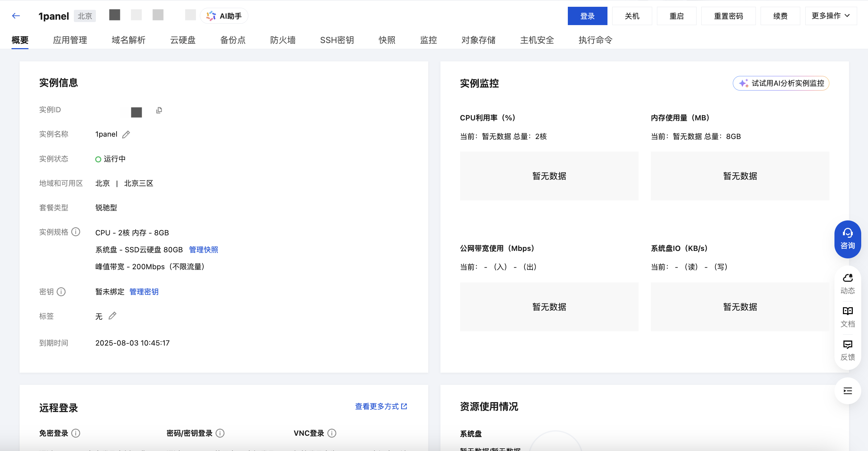Switch to the 防火墙 tab

pos(283,40)
